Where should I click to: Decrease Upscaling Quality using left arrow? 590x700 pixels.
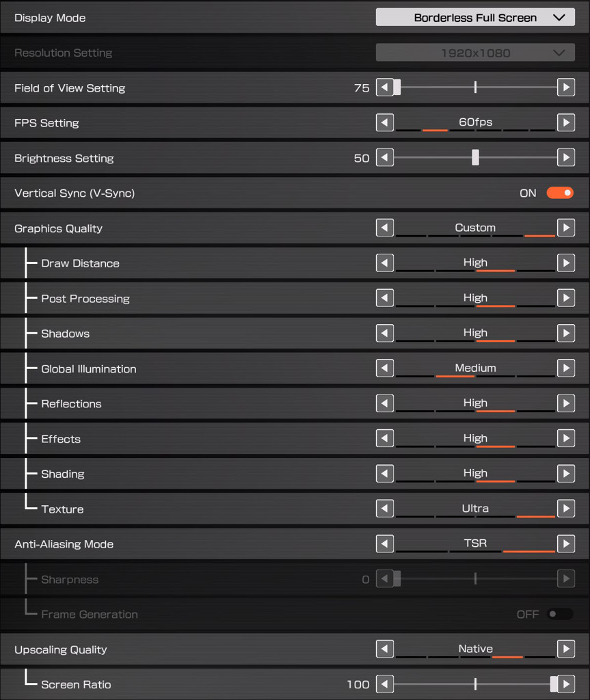(x=385, y=649)
